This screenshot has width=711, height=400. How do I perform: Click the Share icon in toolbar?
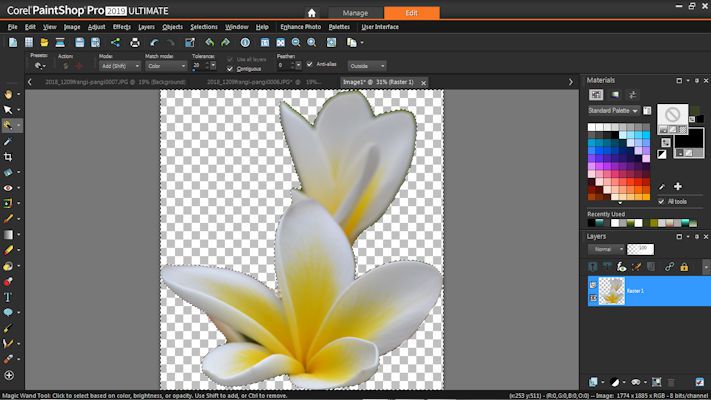point(114,42)
